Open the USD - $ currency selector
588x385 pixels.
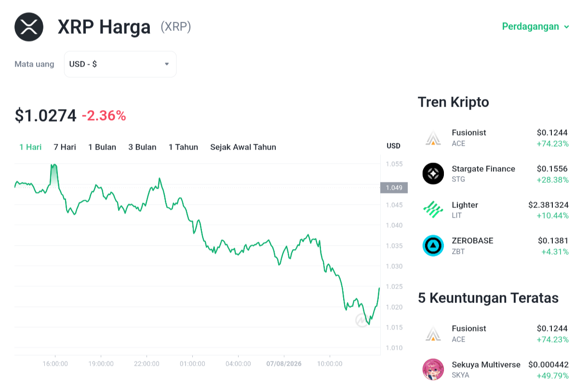pyautogui.click(x=120, y=64)
